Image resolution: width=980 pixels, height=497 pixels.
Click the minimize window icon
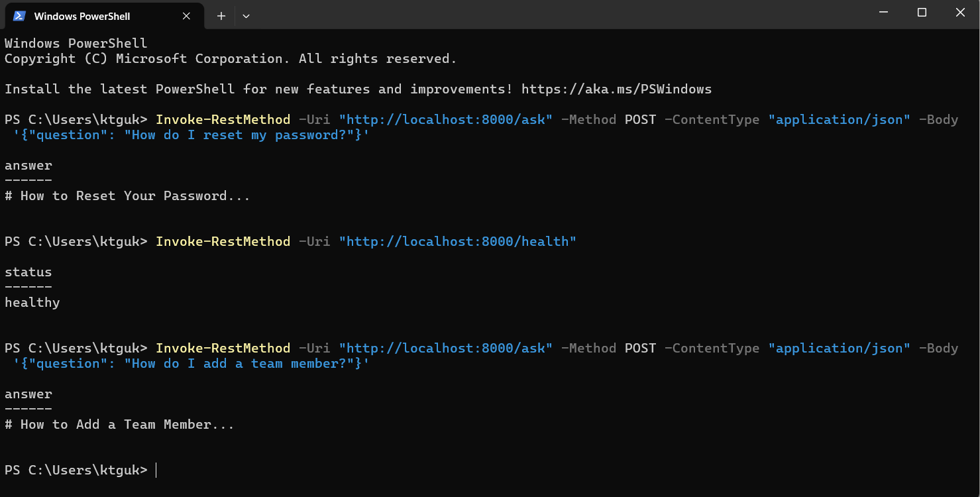click(x=884, y=12)
